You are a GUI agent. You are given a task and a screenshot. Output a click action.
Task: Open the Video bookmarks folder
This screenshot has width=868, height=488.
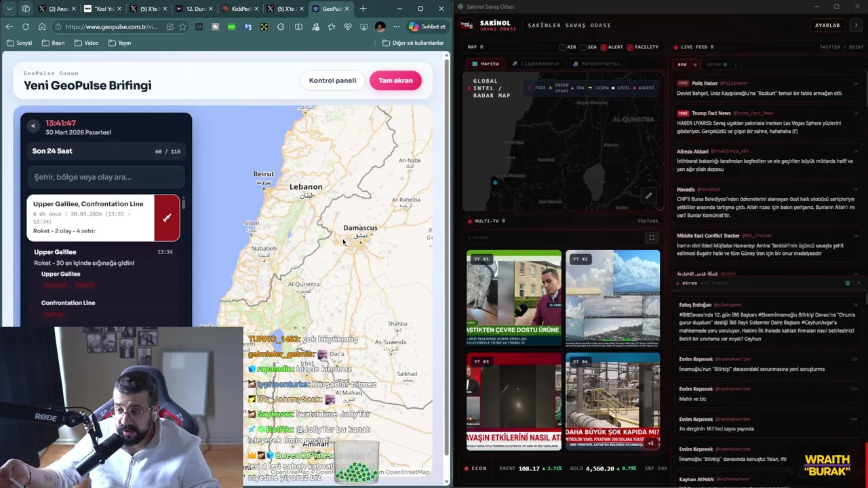tap(86, 43)
